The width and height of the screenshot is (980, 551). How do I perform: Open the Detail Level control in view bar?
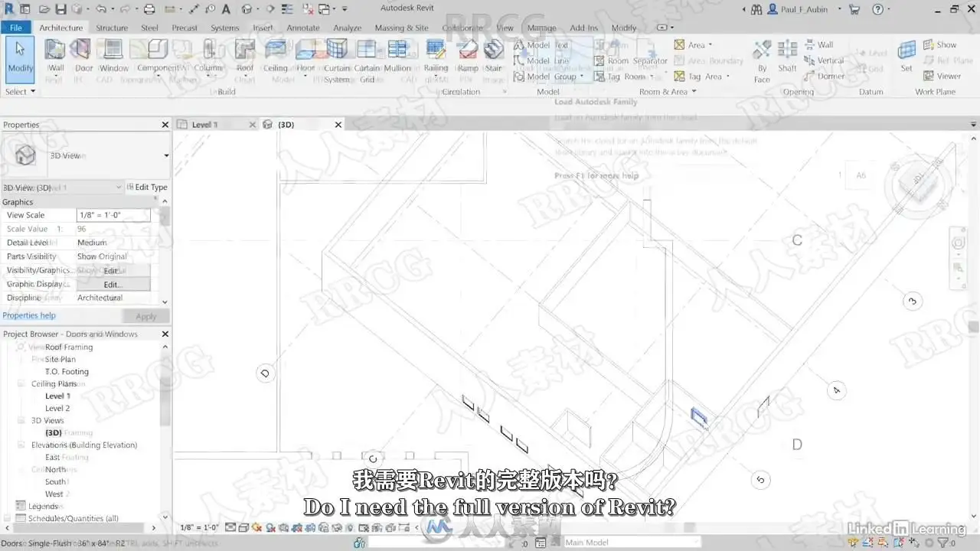tap(231, 527)
